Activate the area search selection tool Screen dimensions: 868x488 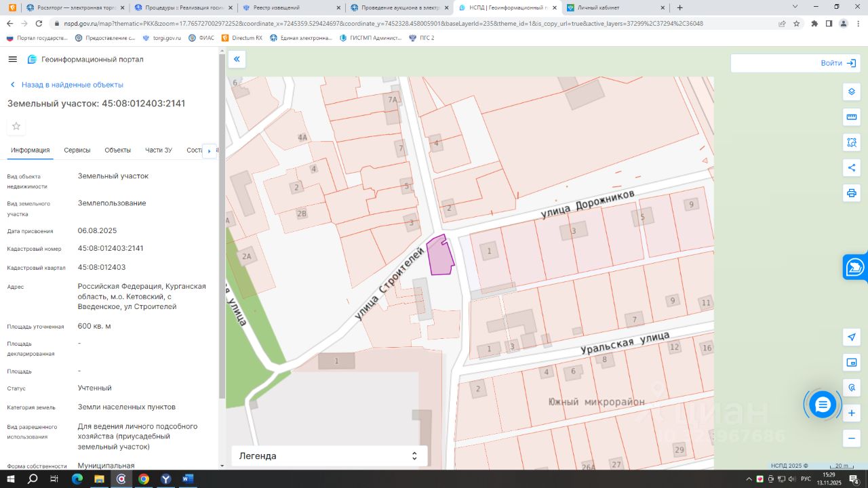coord(852,142)
